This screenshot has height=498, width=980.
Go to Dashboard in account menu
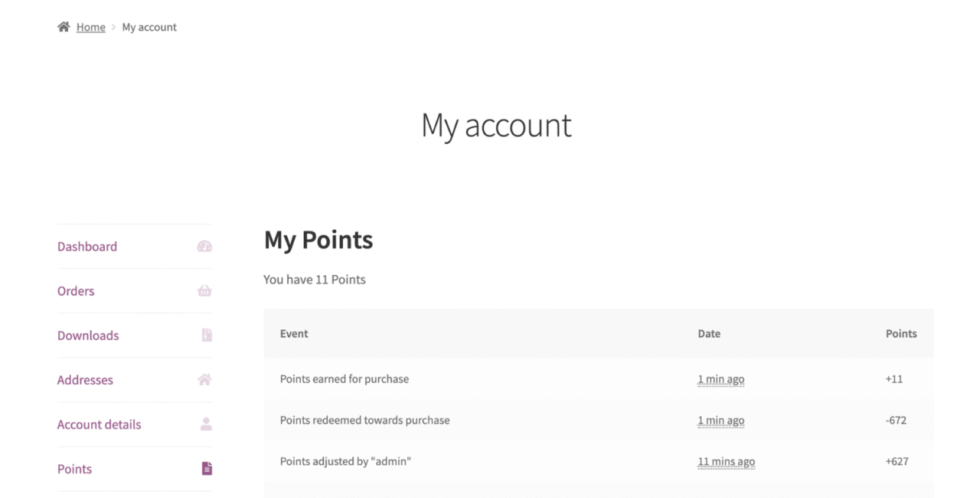click(87, 247)
